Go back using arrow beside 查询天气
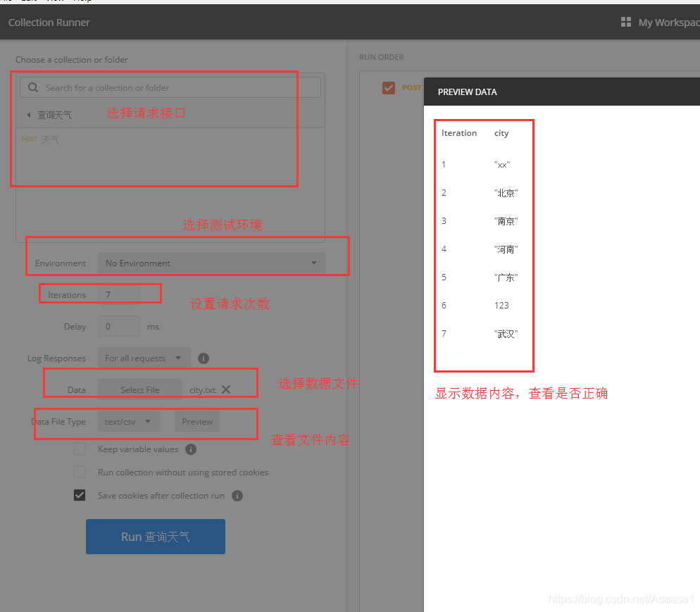700x612 pixels. coord(29,115)
